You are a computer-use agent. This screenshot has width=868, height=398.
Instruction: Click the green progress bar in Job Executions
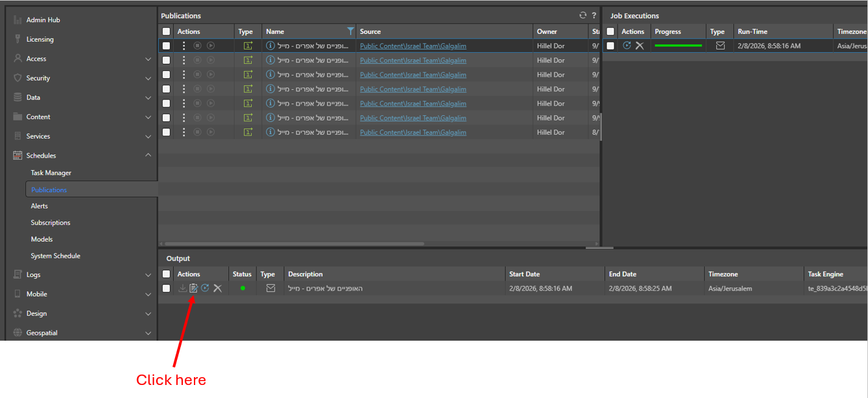coord(678,46)
